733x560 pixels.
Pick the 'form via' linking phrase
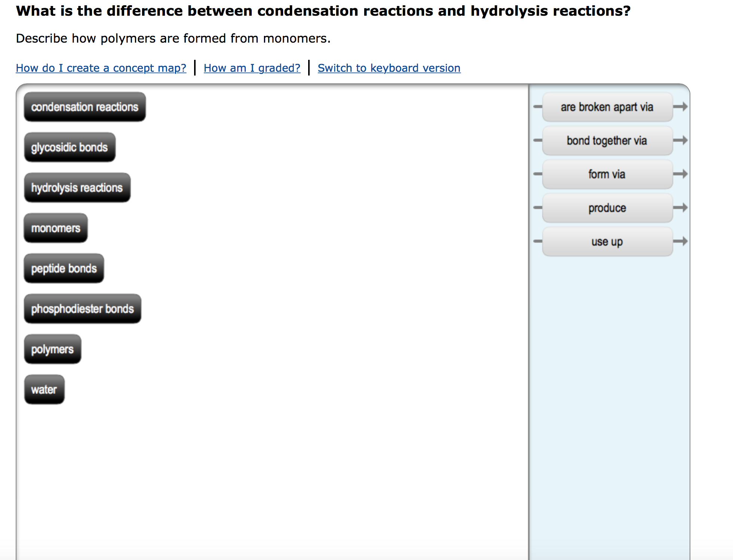point(607,174)
